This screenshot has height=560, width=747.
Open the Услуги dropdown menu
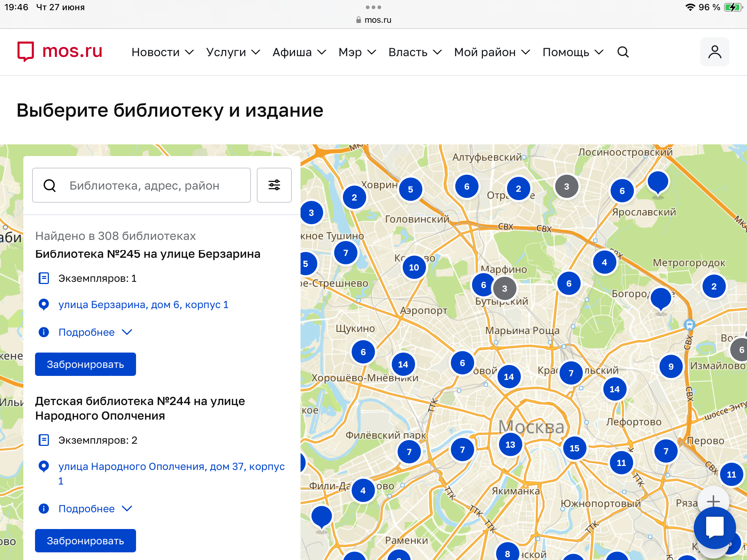(x=233, y=52)
